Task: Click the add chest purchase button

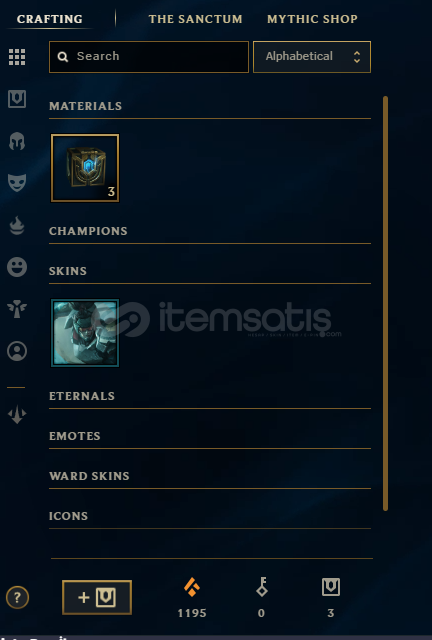Action: (x=97, y=598)
